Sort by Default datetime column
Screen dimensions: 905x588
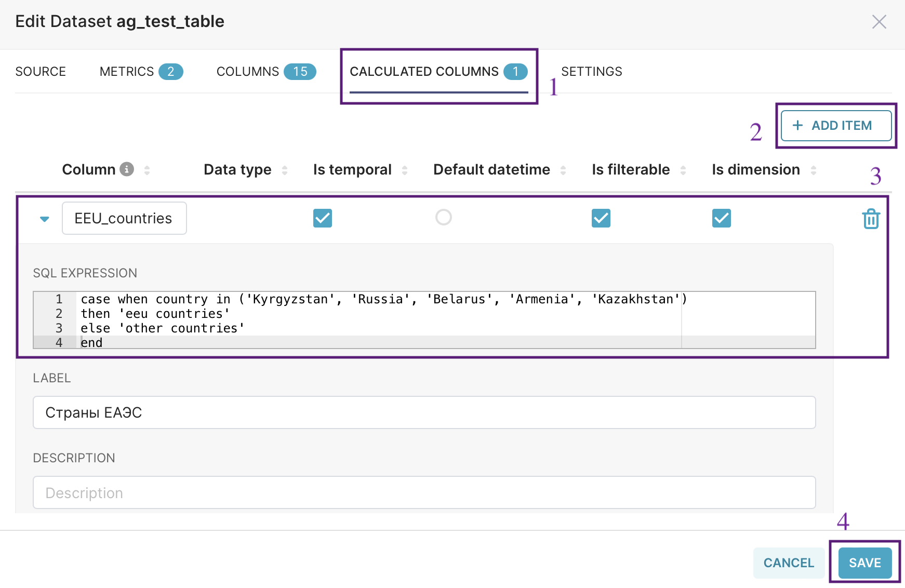pyautogui.click(x=563, y=170)
